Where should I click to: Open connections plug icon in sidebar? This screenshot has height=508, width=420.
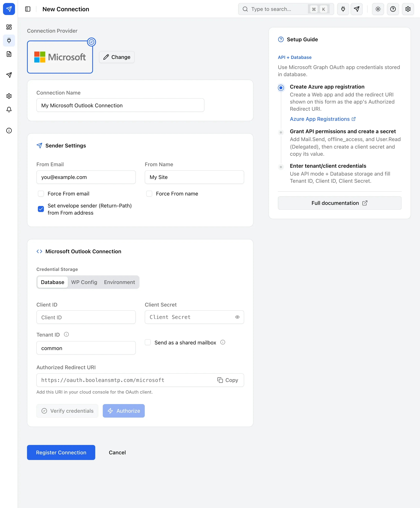[9, 40]
